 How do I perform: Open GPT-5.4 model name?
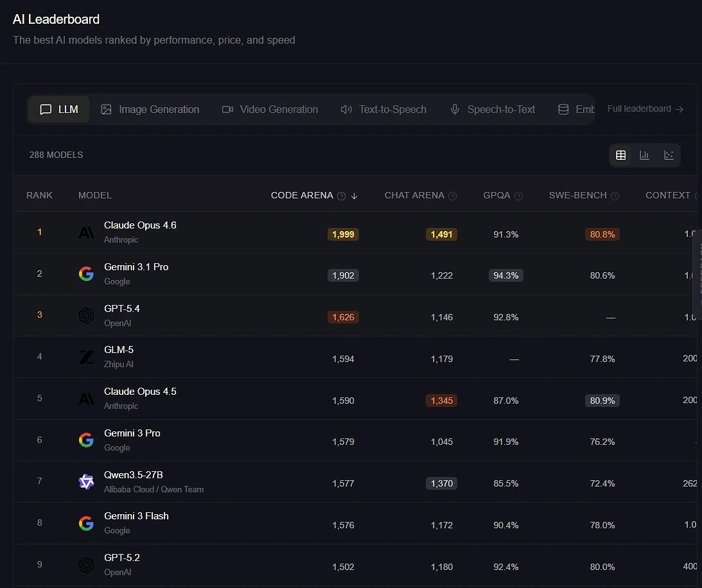click(122, 308)
